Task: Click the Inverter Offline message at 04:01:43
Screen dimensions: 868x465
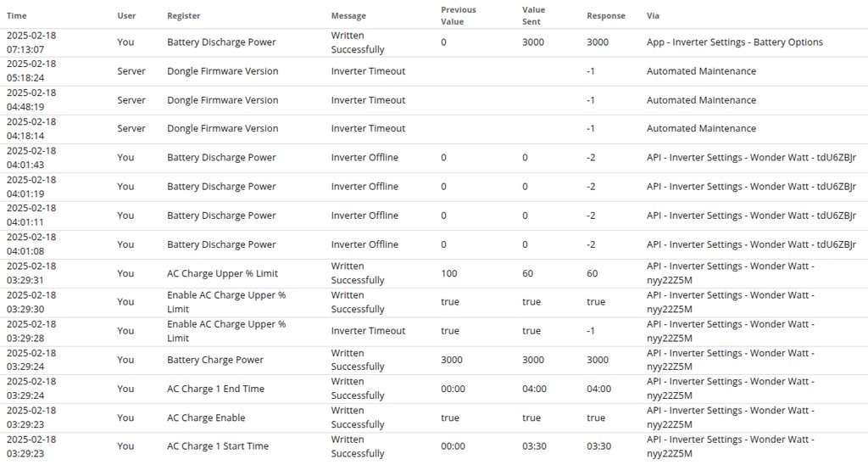Action: click(364, 158)
